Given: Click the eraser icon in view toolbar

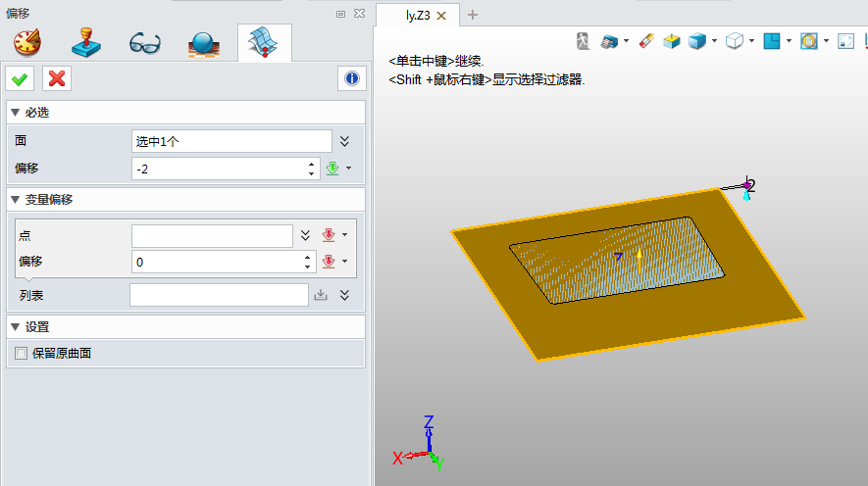Looking at the screenshot, I should [x=646, y=41].
